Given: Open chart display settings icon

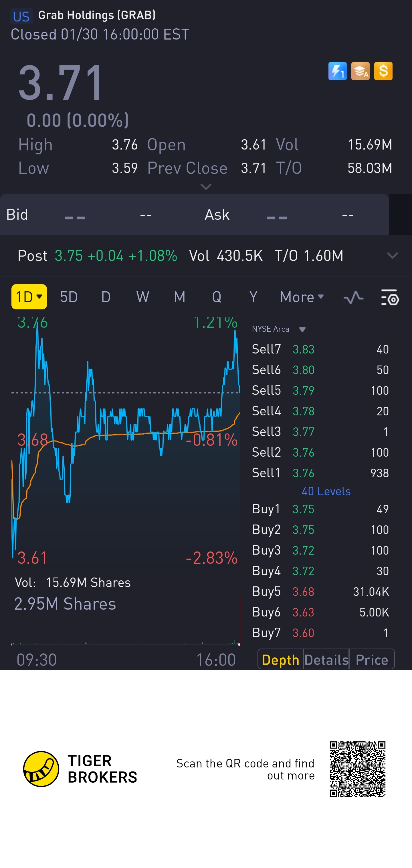Looking at the screenshot, I should [390, 298].
